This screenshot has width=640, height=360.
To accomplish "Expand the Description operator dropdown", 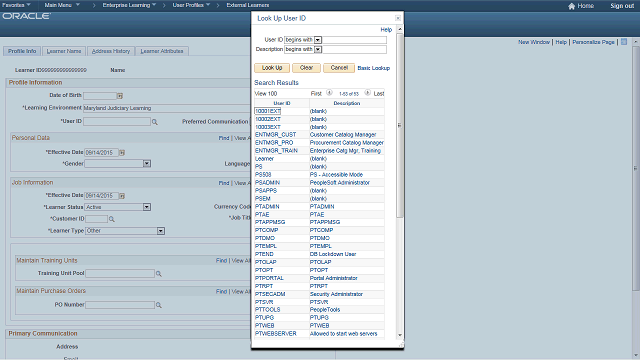I will tap(318, 49).
